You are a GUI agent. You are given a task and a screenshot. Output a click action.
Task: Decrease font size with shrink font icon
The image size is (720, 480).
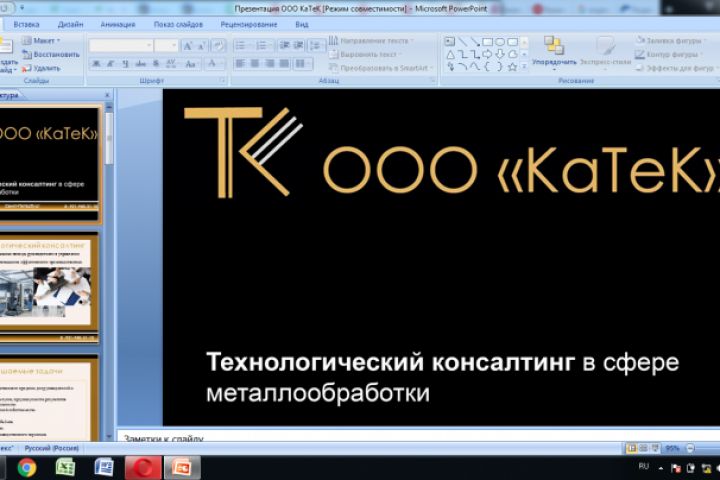202,45
